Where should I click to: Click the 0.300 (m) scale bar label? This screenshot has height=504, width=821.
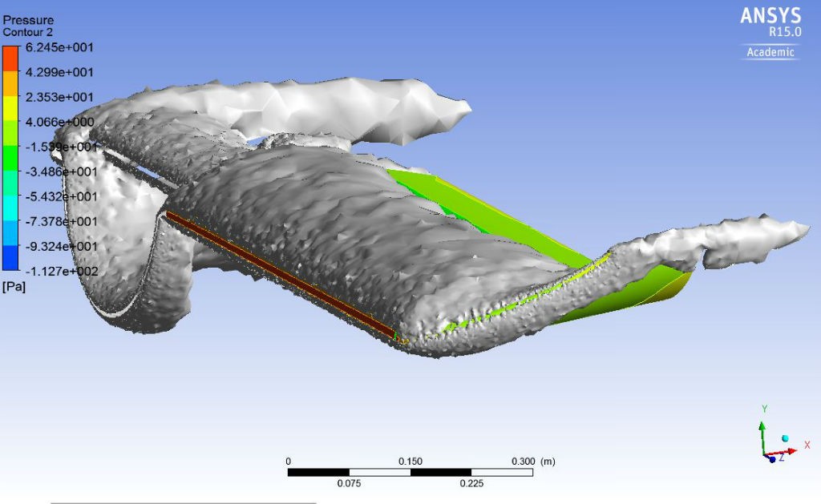tap(533, 462)
